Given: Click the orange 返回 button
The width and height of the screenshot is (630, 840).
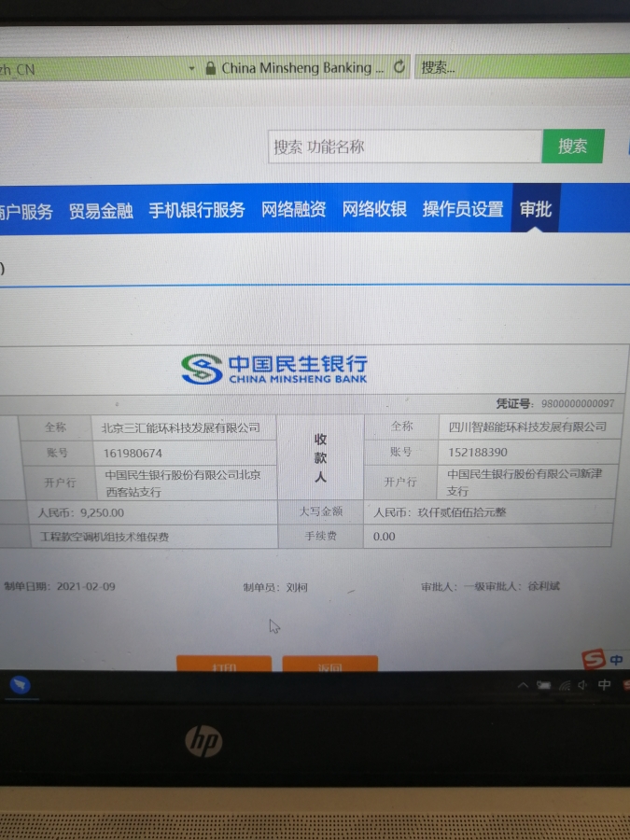Looking at the screenshot, I should click(x=330, y=664).
